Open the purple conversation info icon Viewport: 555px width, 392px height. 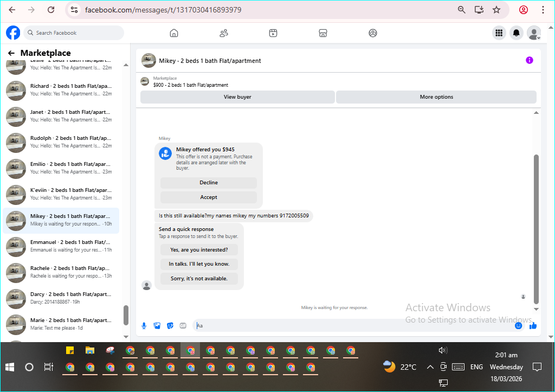click(529, 60)
